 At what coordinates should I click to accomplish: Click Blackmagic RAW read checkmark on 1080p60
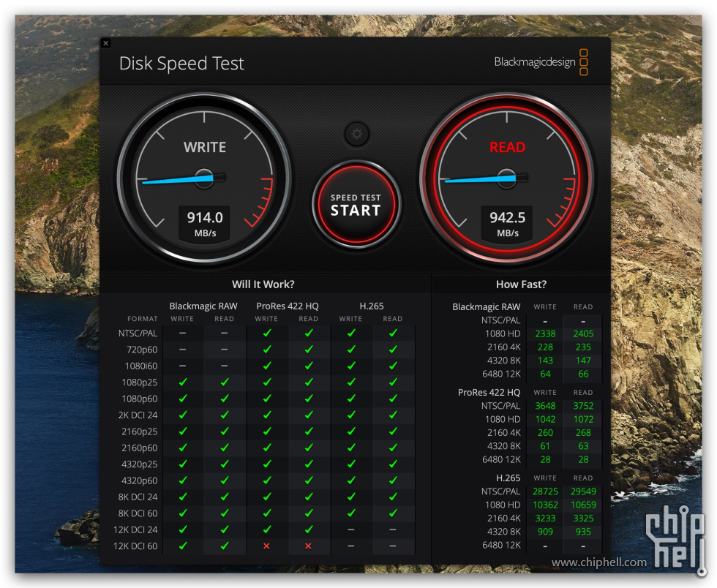pos(225,399)
